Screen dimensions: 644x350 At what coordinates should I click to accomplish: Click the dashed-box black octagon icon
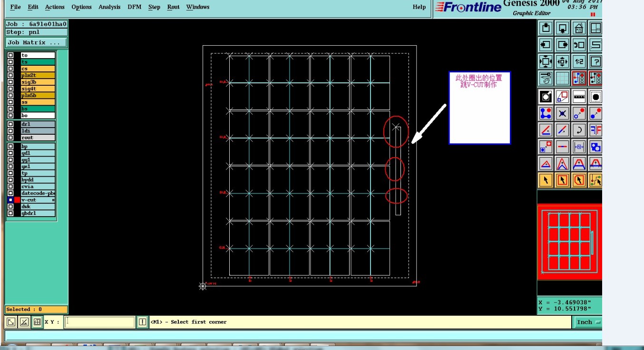[595, 97]
